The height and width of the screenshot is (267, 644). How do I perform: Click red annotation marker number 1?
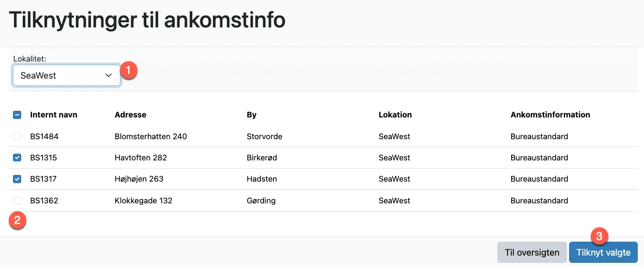(x=129, y=69)
